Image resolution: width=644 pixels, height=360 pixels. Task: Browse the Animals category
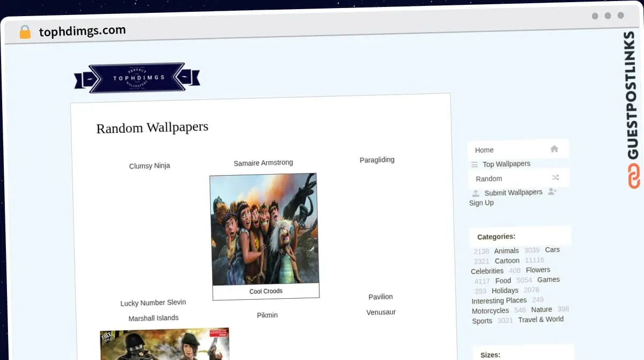pyautogui.click(x=506, y=251)
